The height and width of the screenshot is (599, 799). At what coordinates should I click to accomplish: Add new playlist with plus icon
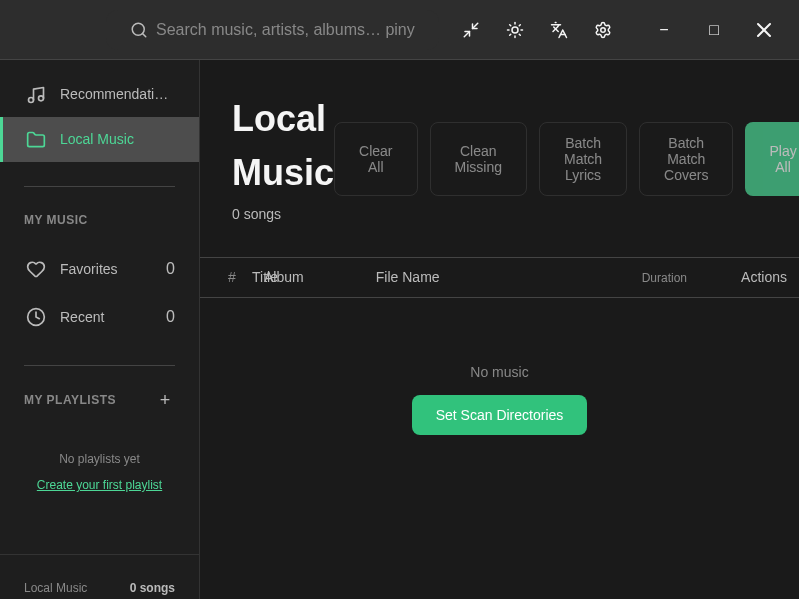[x=165, y=400]
